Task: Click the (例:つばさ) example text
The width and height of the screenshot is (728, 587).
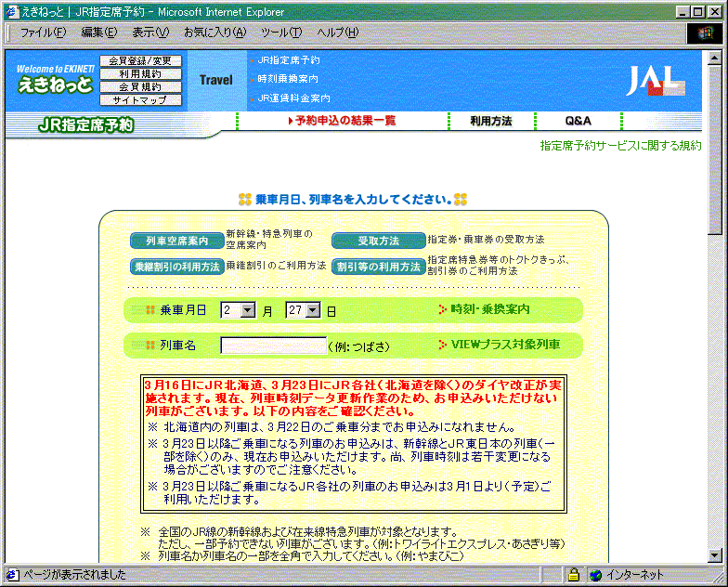Action: pyautogui.click(x=358, y=347)
